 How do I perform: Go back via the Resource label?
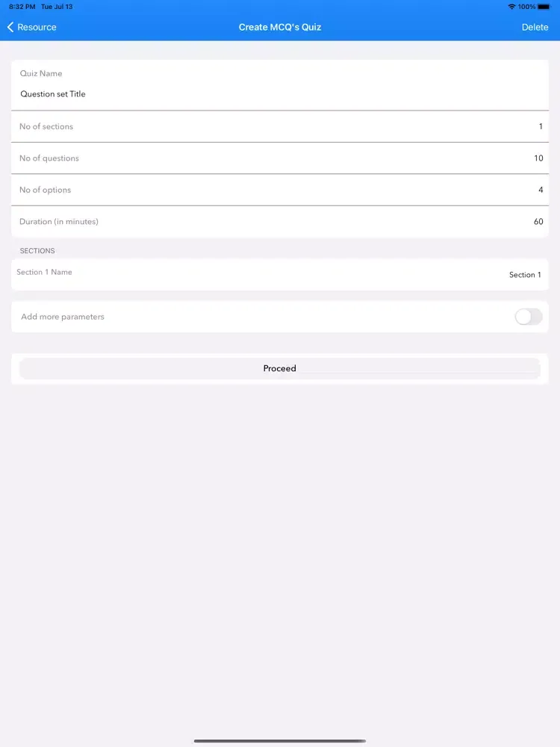(37, 27)
